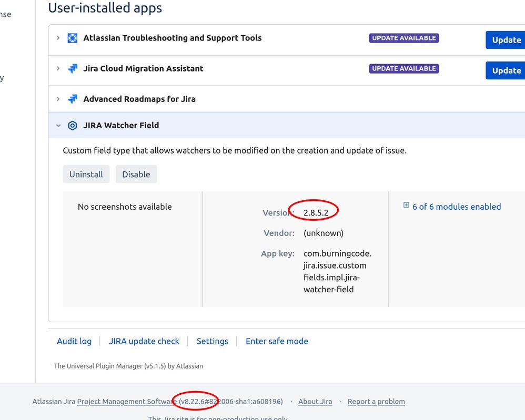The image size is (525, 420).
Task: Click the Atlassian Troubleshooting and Support Tools icon
Action: (x=72, y=38)
